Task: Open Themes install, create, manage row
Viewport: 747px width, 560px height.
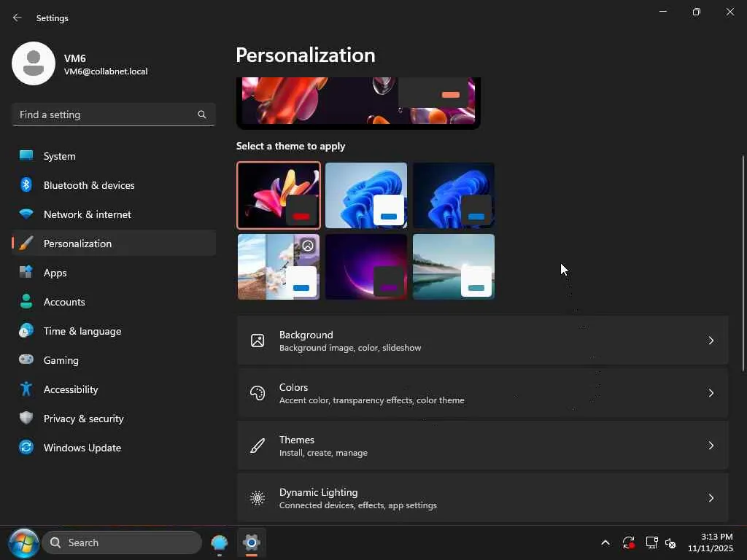Action: coord(483,446)
